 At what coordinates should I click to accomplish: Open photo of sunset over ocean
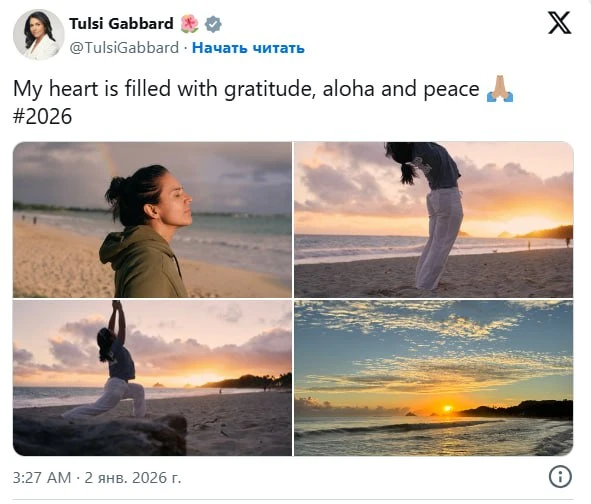pyautogui.click(x=433, y=378)
